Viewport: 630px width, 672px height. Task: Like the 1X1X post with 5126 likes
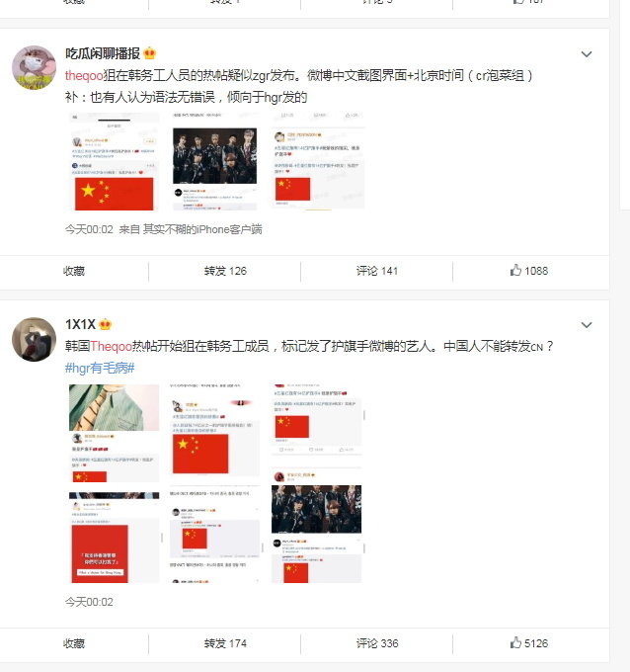(x=529, y=643)
